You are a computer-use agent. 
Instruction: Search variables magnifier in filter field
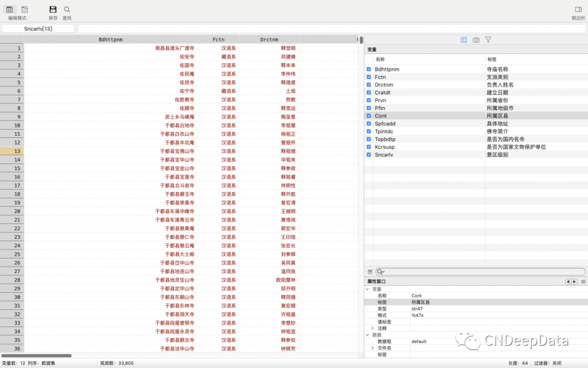point(381,272)
